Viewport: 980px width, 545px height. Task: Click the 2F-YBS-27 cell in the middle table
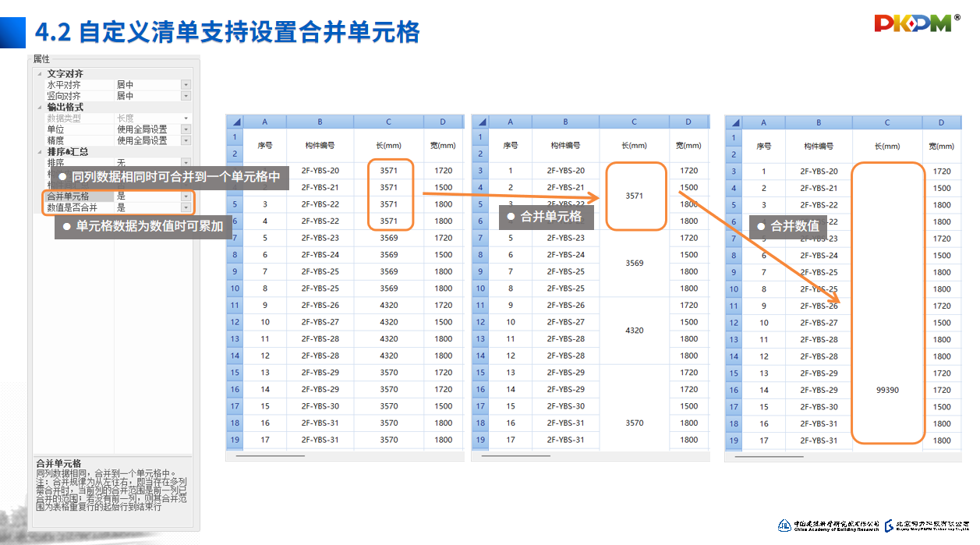(x=565, y=322)
